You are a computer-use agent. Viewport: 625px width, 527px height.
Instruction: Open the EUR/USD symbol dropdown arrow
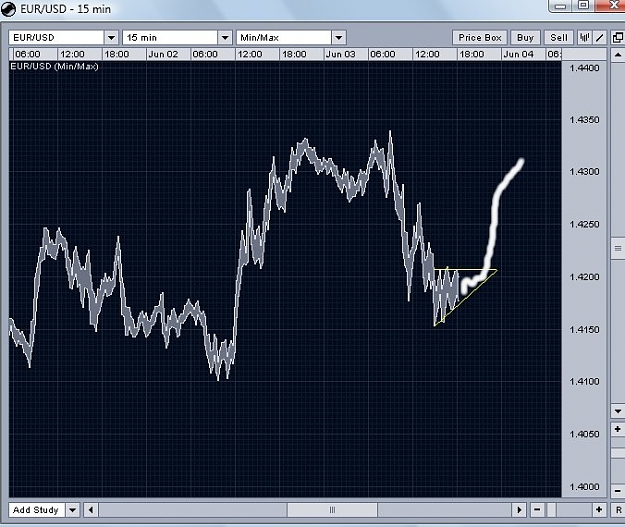[x=112, y=38]
